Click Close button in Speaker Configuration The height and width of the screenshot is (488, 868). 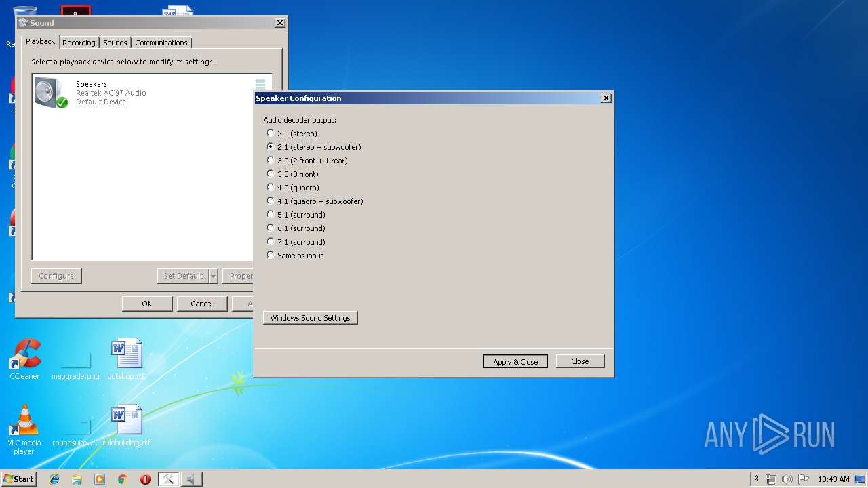point(580,361)
